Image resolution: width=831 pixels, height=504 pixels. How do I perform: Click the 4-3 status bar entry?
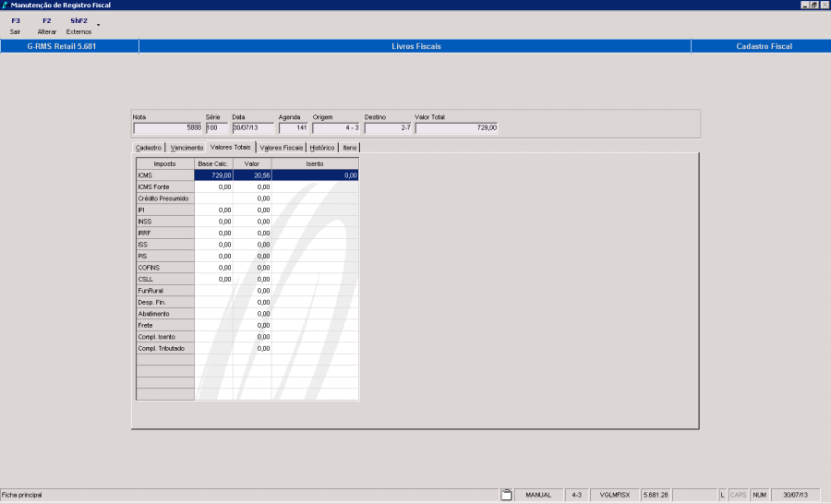[x=576, y=495]
